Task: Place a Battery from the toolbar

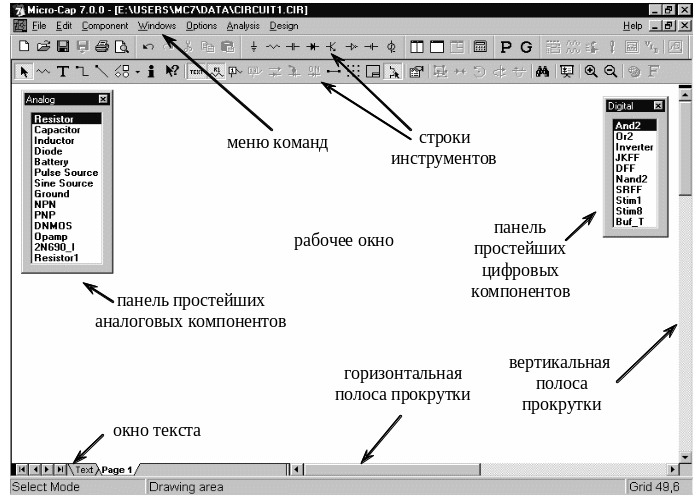Action: (x=371, y=46)
